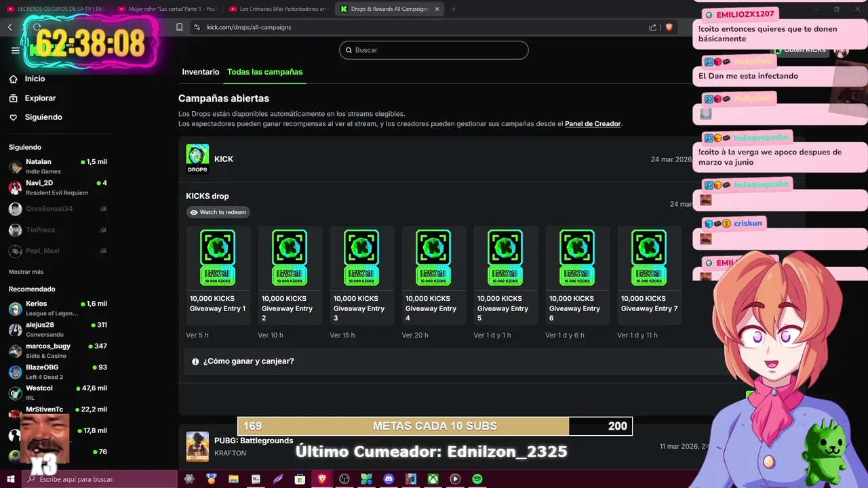This screenshot has height=488, width=868.
Task: Open Westcol IRL channel
Action: (58, 392)
